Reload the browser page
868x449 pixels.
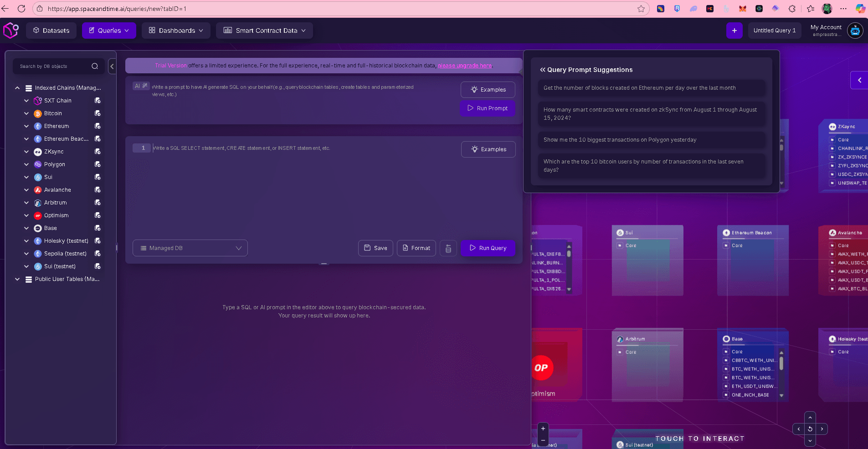[21, 9]
